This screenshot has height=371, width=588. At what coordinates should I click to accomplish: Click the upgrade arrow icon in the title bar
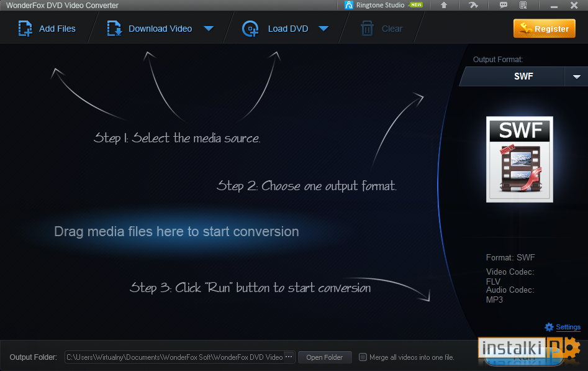click(443, 5)
